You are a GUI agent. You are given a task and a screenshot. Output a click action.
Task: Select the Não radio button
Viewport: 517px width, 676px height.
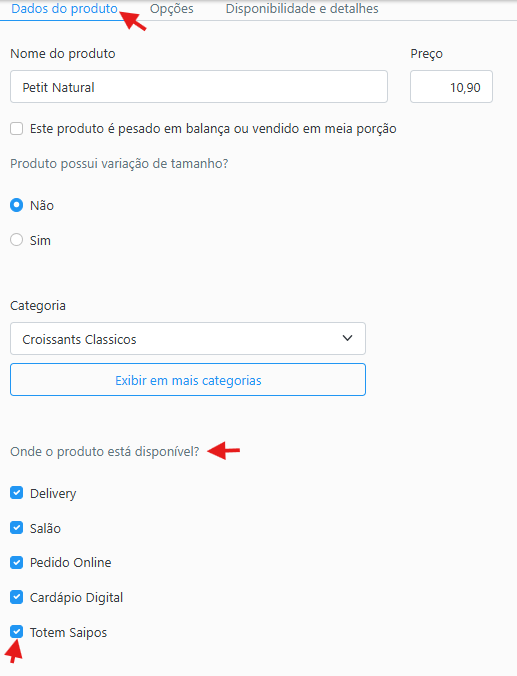16,205
